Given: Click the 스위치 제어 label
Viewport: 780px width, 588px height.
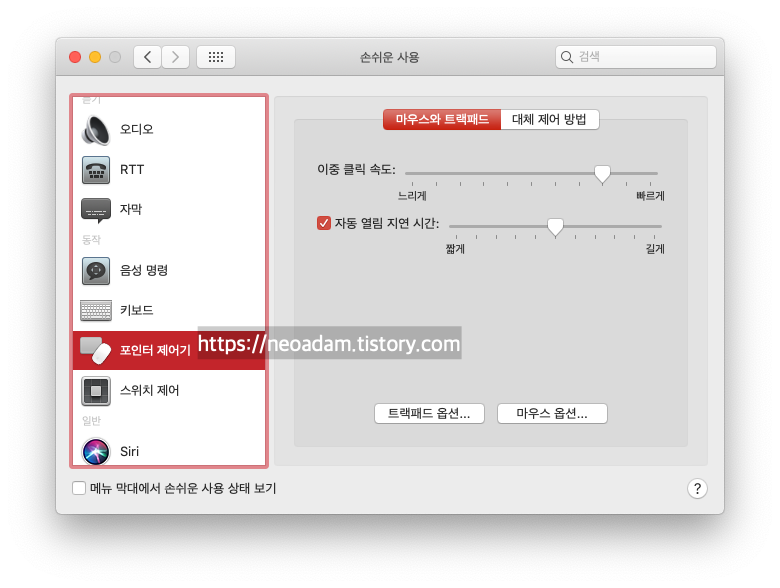Looking at the screenshot, I should coord(149,391).
